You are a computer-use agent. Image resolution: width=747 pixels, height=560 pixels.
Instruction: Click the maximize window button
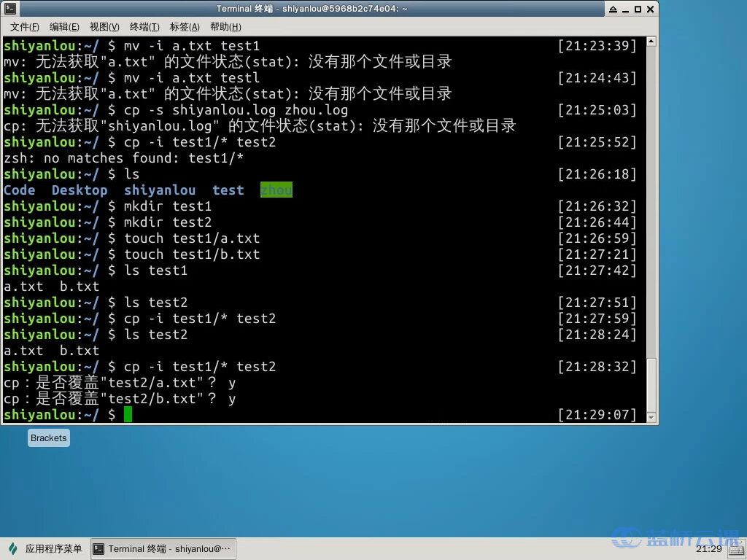639,8
